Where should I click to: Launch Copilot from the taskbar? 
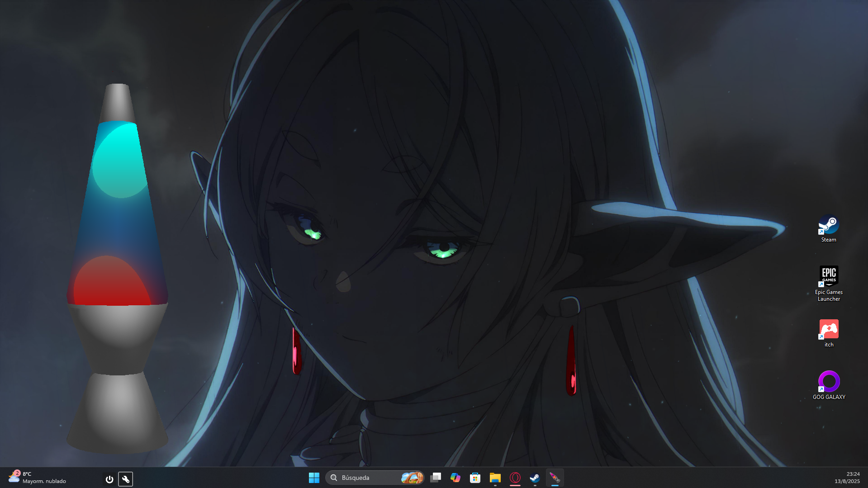tap(455, 478)
